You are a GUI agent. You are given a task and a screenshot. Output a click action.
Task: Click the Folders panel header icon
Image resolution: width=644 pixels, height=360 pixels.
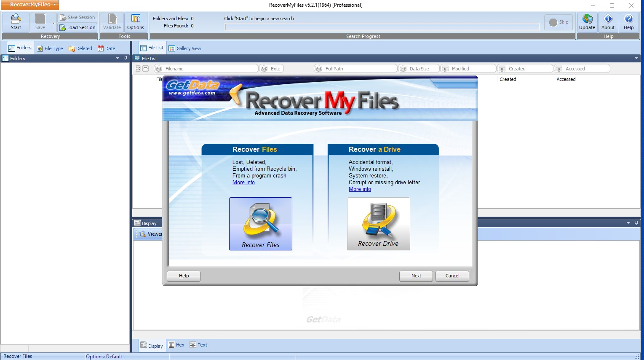click(5, 59)
